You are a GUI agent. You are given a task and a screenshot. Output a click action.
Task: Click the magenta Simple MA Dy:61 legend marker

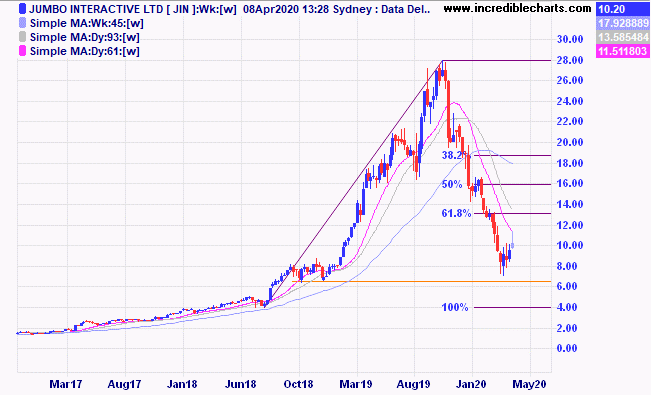pyautogui.click(x=23, y=51)
